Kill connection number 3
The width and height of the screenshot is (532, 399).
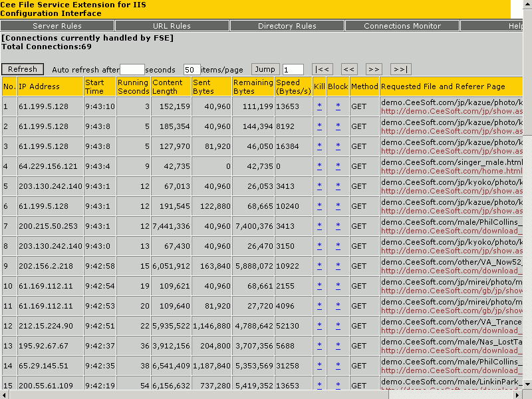(319, 146)
